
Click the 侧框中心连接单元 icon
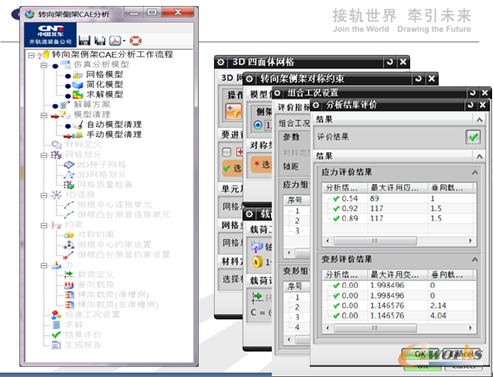[x=69, y=205]
